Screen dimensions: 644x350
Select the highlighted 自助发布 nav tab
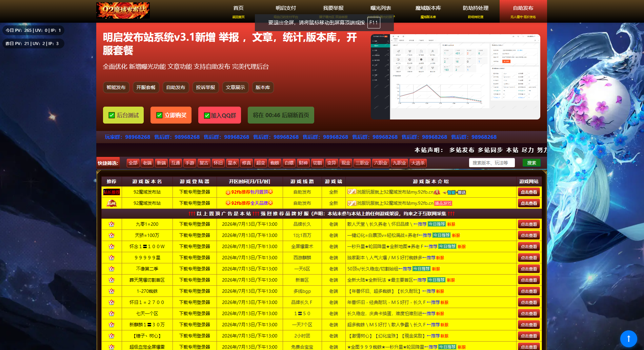pyautogui.click(x=523, y=12)
